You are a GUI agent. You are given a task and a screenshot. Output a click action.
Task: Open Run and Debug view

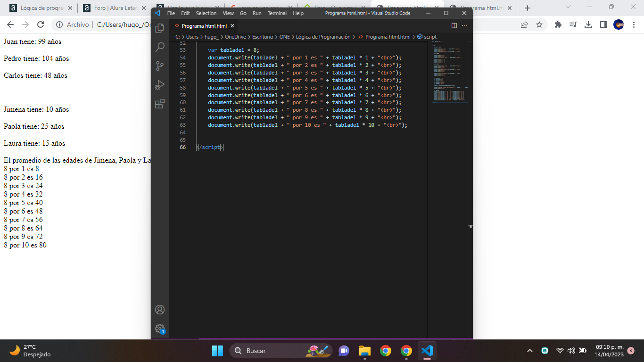coord(160,85)
